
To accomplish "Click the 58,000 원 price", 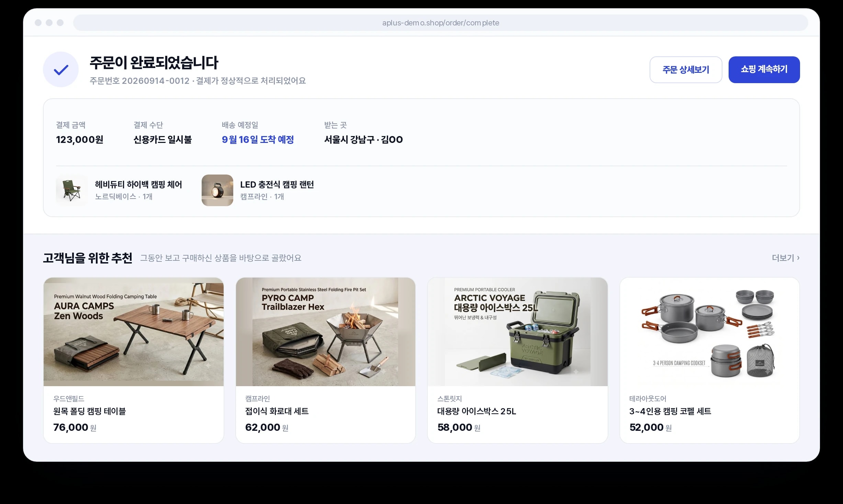I will click(x=459, y=427).
